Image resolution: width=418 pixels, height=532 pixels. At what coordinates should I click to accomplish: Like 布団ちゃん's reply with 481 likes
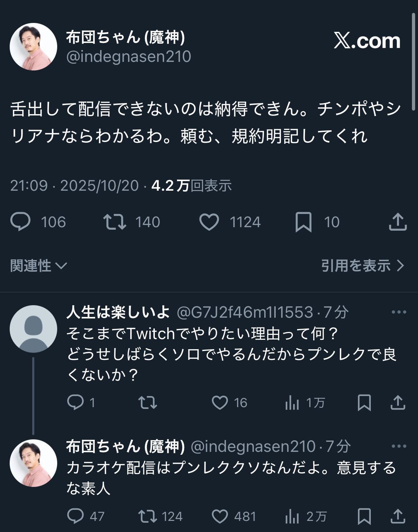pyautogui.click(x=220, y=516)
